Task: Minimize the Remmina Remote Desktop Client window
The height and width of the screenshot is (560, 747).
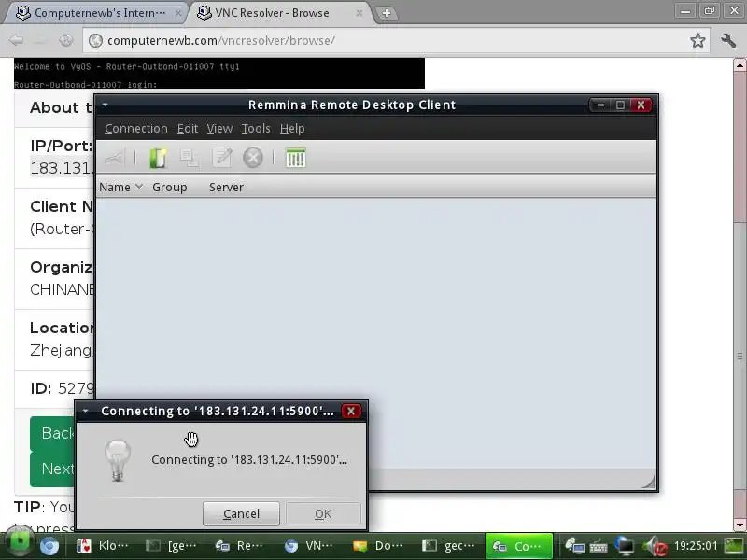Action: click(x=600, y=105)
